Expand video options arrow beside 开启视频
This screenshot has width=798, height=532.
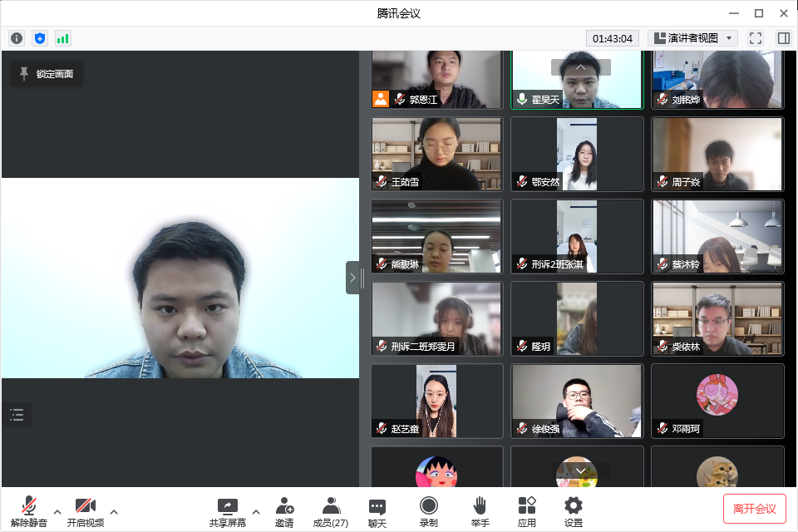(x=114, y=512)
